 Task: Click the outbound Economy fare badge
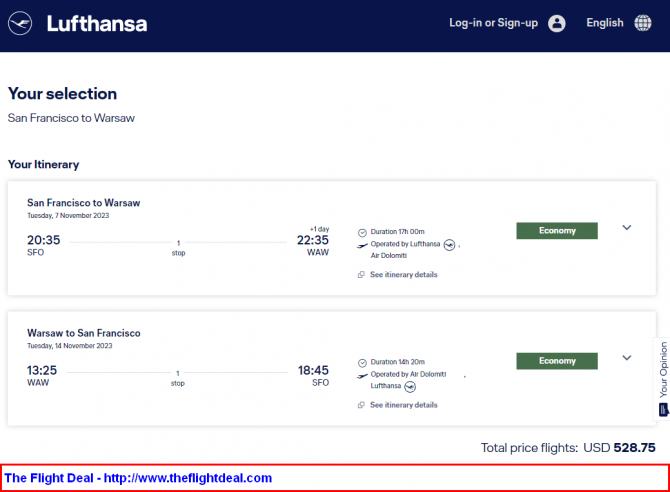click(557, 230)
